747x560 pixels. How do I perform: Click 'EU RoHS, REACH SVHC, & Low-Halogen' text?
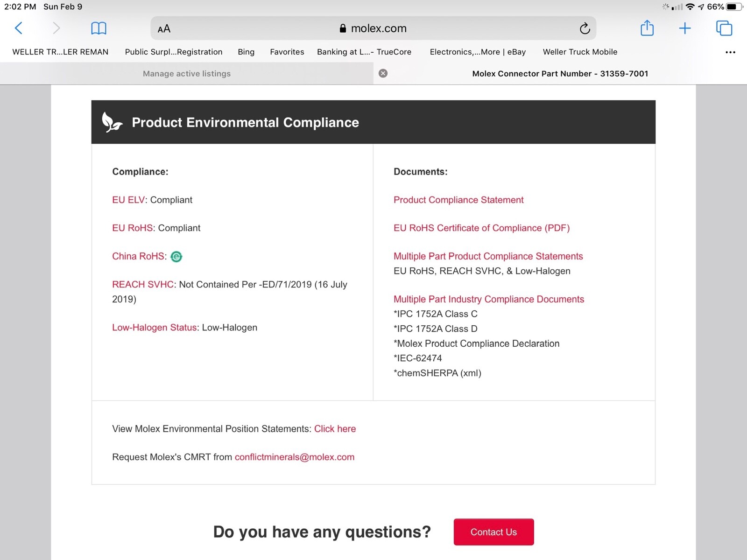(482, 271)
